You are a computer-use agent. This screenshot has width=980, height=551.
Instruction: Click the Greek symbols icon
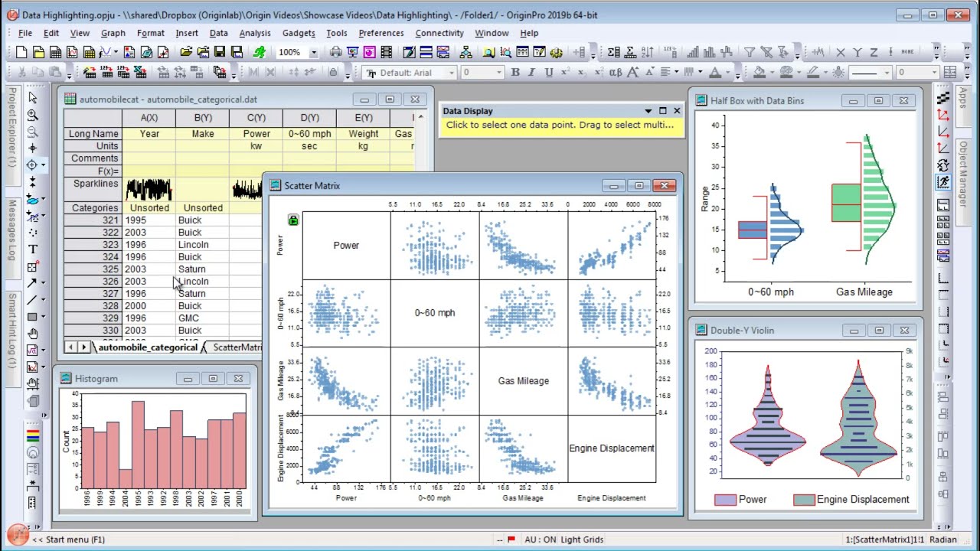616,73
